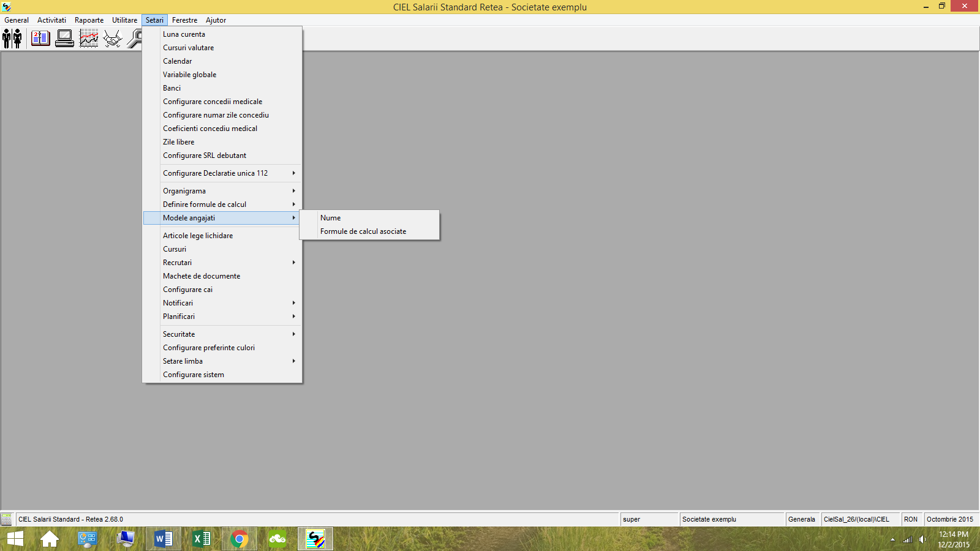Screen dimensions: 980x551
Task: Open the Rapoarte menu
Action: coord(89,20)
